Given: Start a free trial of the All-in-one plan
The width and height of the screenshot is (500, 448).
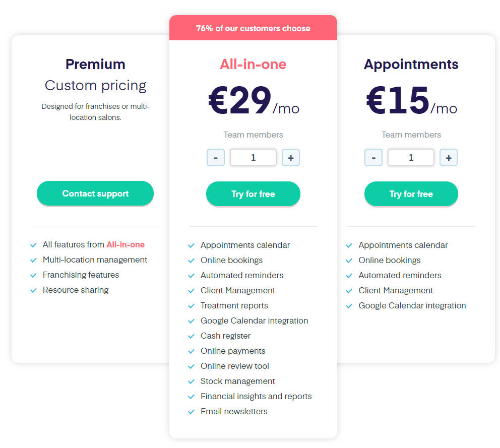Looking at the screenshot, I should pos(253,194).
